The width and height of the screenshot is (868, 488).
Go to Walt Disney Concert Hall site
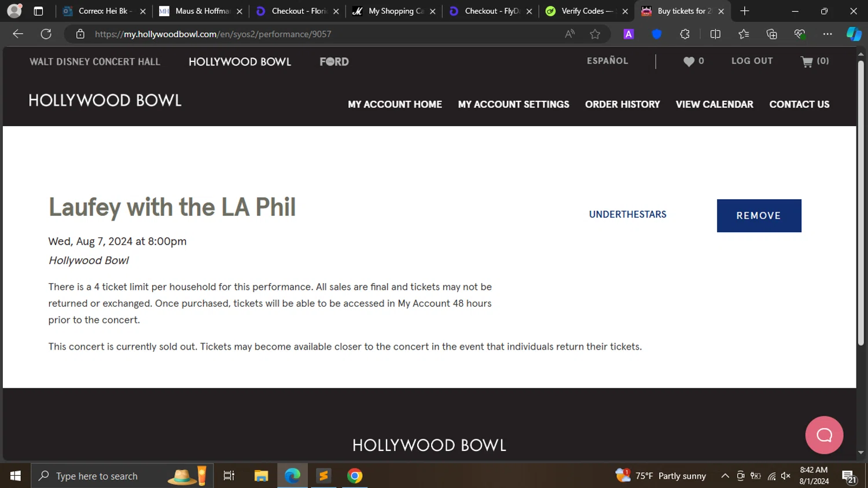pos(95,62)
